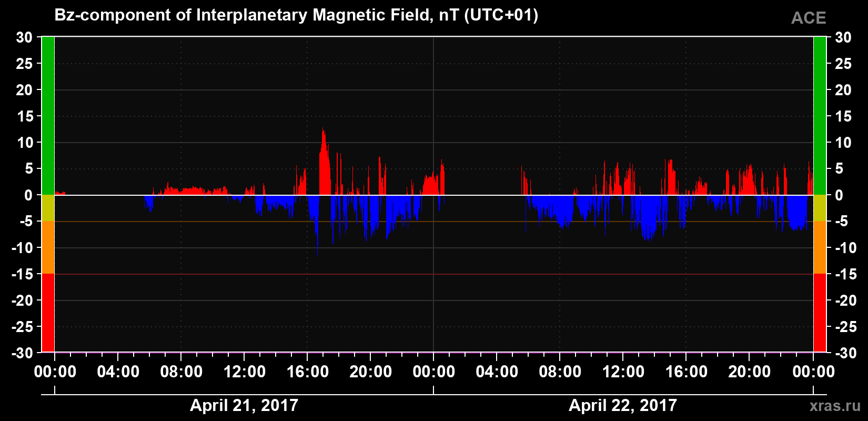Click the left axis '10' value
Viewport: 868px width, 421px height.
tap(24, 143)
